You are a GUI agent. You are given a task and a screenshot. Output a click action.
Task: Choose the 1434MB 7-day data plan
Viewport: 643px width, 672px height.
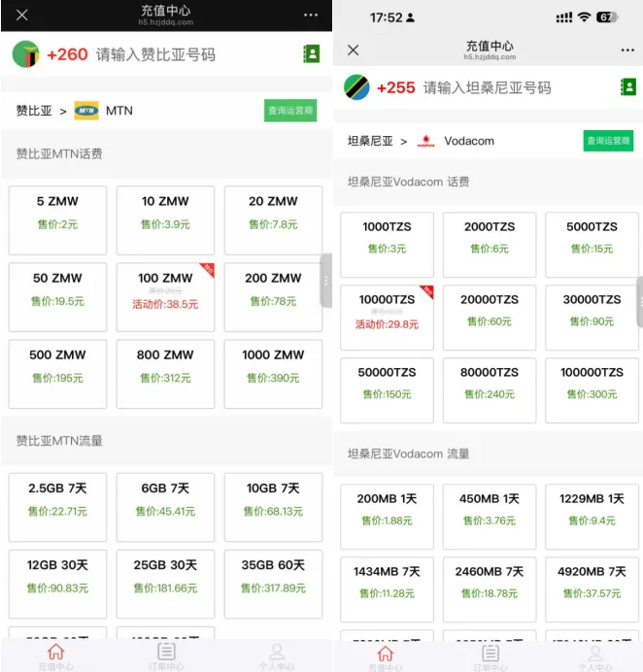pos(388,589)
